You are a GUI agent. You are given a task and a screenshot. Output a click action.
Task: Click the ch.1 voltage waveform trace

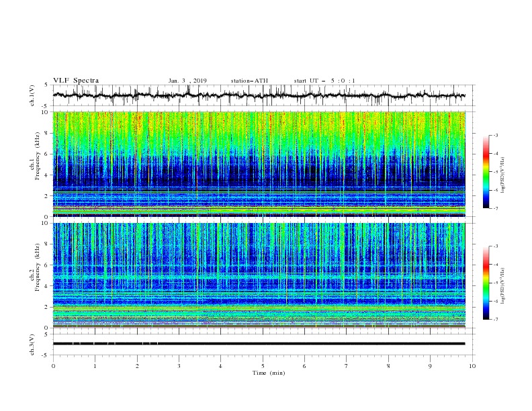259,95
